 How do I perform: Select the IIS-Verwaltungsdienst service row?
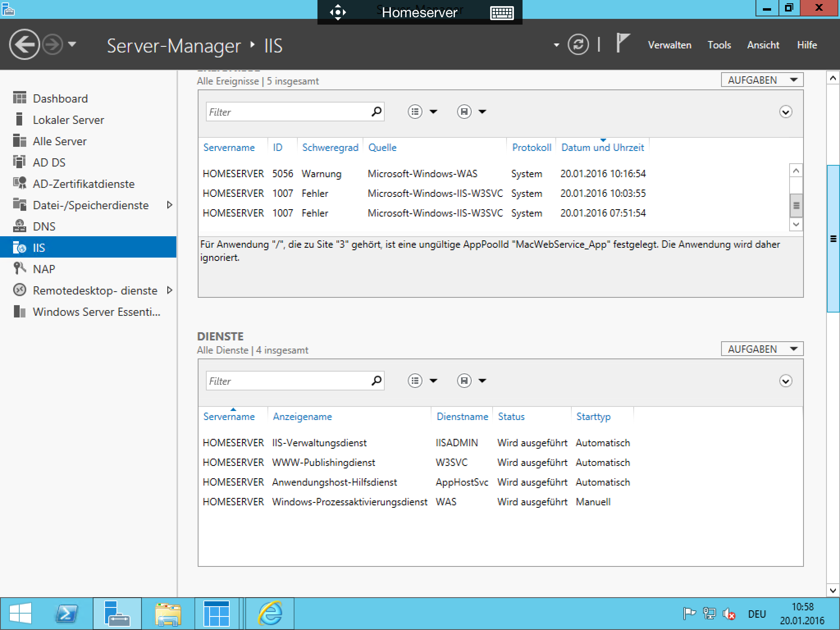coord(500,443)
